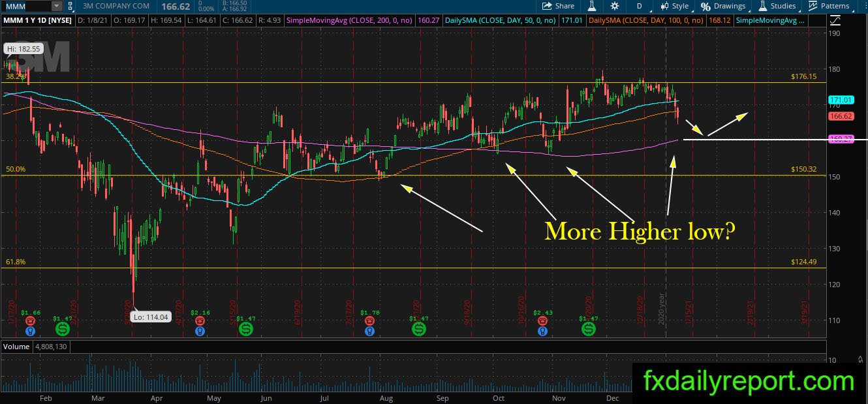The image size is (868, 404).
Task: Click the small icon beside 3M COMPANY COM
Action: click(x=70, y=6)
